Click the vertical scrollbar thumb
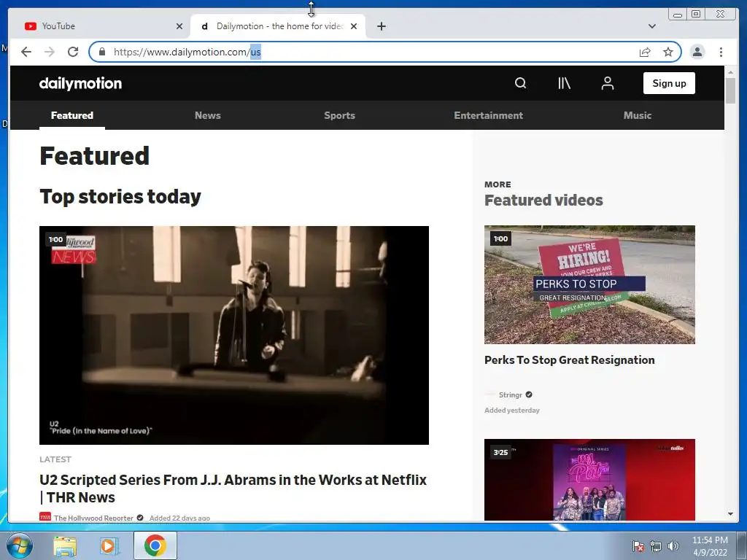747x560 pixels. (730, 90)
